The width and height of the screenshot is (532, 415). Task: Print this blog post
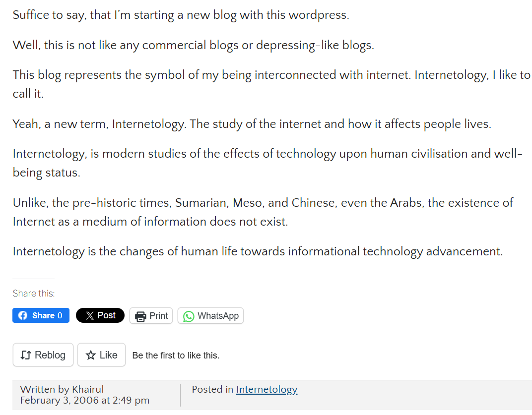(x=151, y=316)
